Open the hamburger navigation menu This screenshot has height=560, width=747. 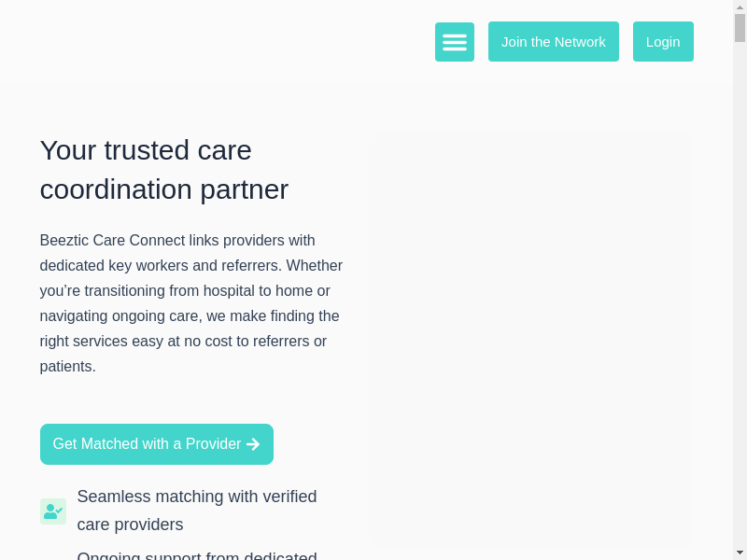coord(455,42)
